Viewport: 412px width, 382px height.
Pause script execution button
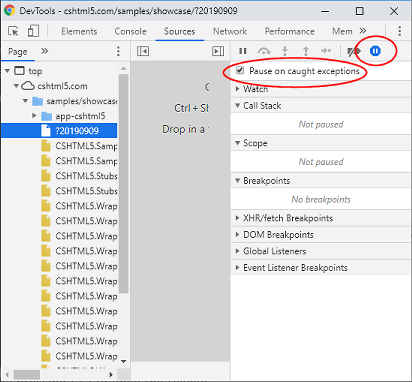[x=243, y=51]
